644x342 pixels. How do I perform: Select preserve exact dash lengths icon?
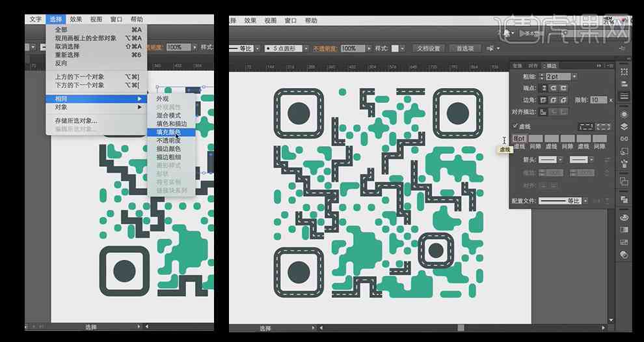coord(585,127)
